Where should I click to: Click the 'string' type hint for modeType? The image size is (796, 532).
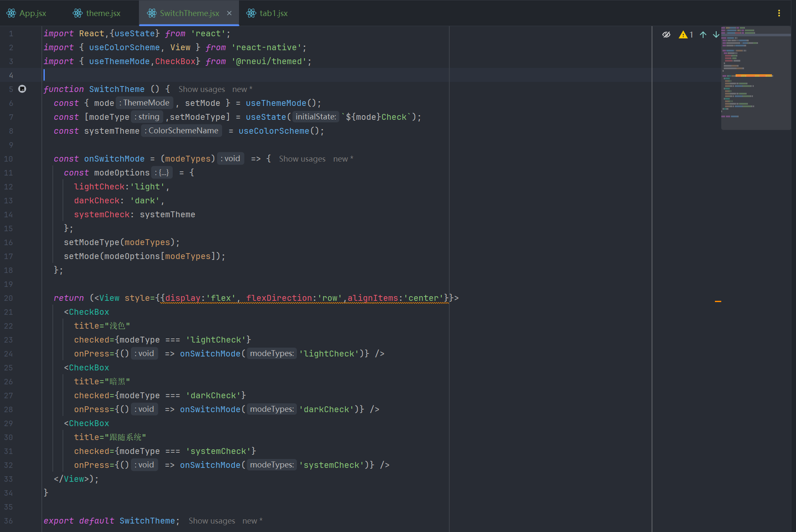click(147, 117)
